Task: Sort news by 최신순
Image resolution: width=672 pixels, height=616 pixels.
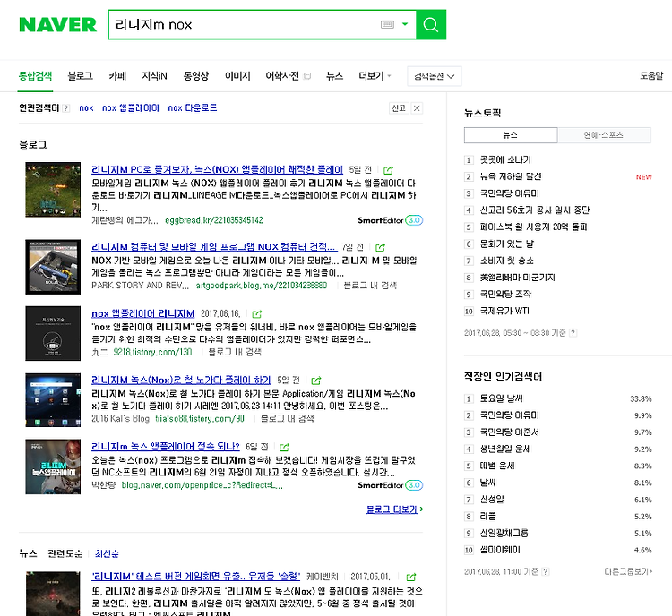Action: pos(107,553)
